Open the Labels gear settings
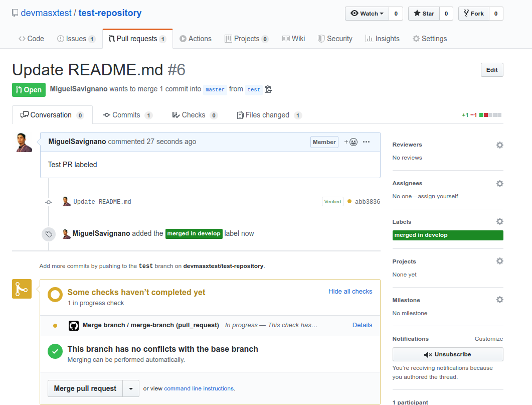The width and height of the screenshot is (532, 405). click(500, 221)
